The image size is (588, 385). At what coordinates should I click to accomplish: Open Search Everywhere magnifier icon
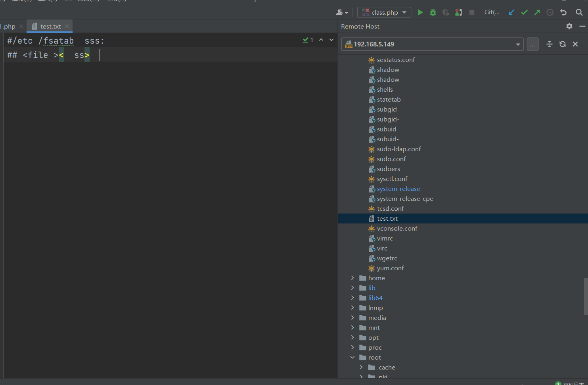pyautogui.click(x=579, y=12)
